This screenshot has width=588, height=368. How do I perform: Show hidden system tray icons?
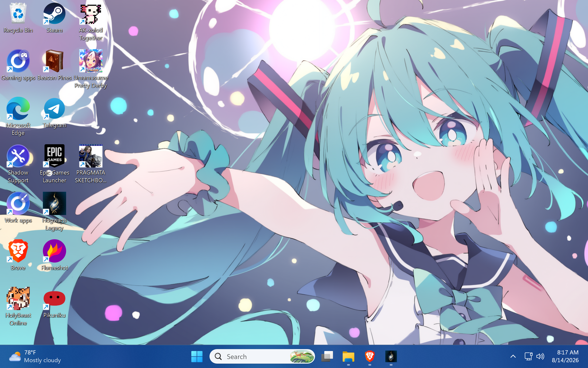[x=513, y=357]
